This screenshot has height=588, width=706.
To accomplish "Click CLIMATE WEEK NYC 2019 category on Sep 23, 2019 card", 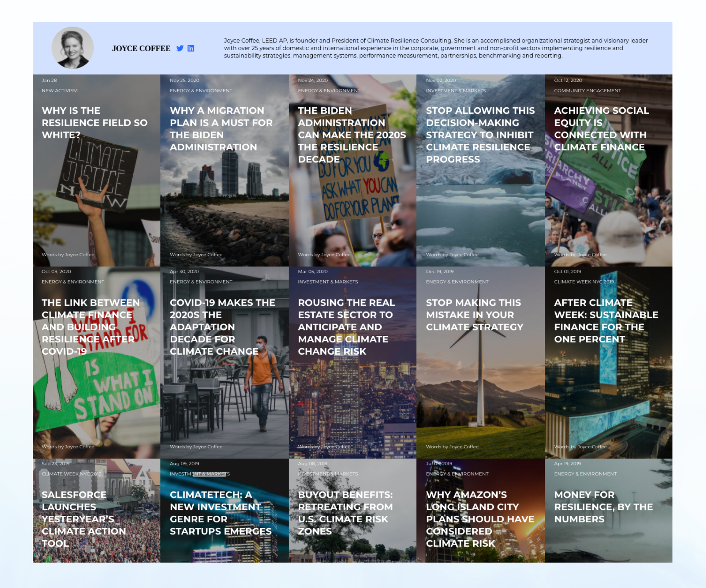I will click(71, 474).
